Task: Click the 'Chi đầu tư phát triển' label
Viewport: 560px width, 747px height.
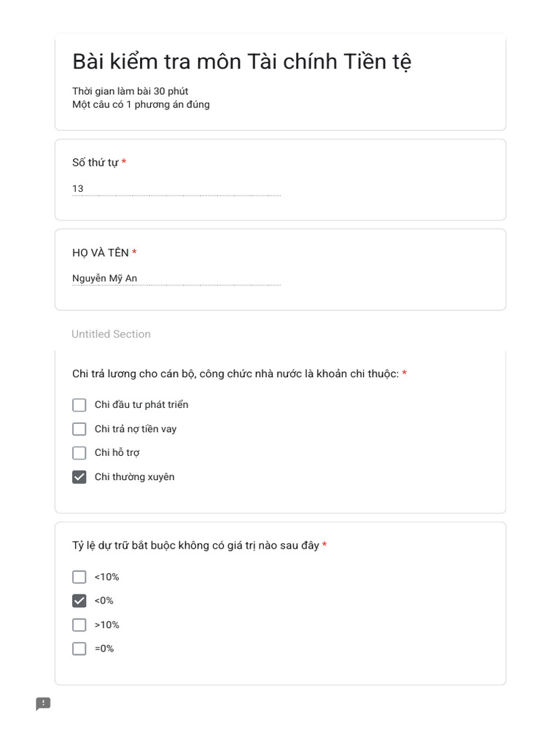Action: pyautogui.click(x=141, y=405)
